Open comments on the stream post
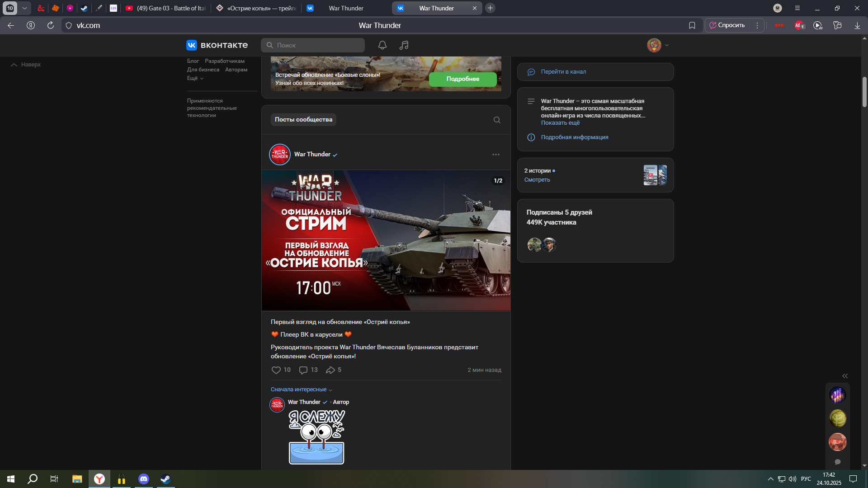This screenshot has width=868, height=488. 303,370
